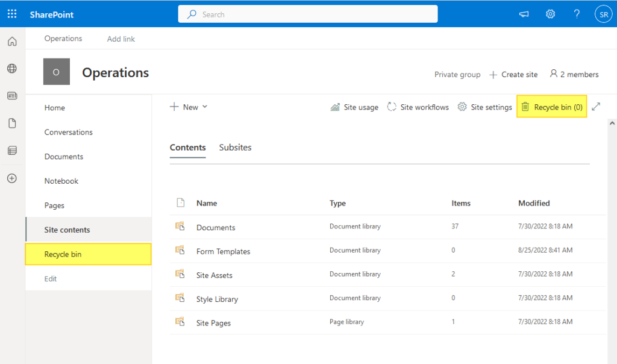Image resolution: width=617 pixels, height=364 pixels.
Task: Open the Form Templates library
Action: [x=223, y=251]
